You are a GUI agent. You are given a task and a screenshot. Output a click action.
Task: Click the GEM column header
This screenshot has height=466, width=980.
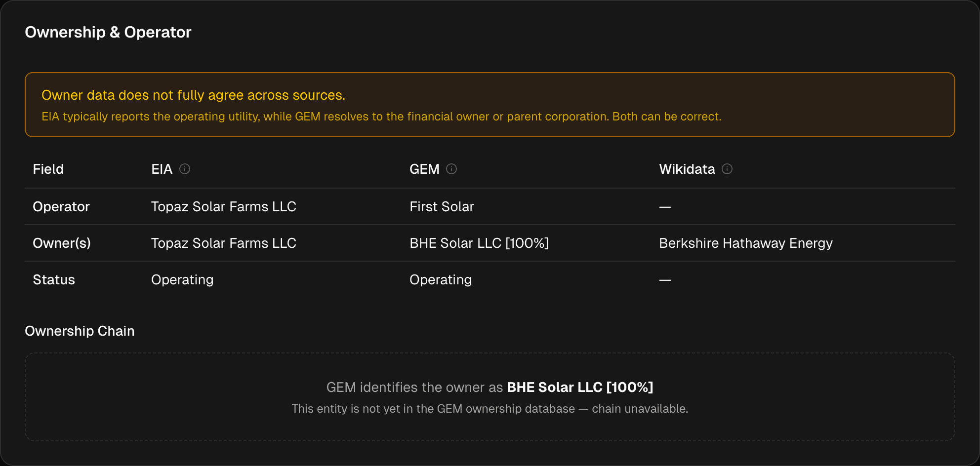pos(424,169)
